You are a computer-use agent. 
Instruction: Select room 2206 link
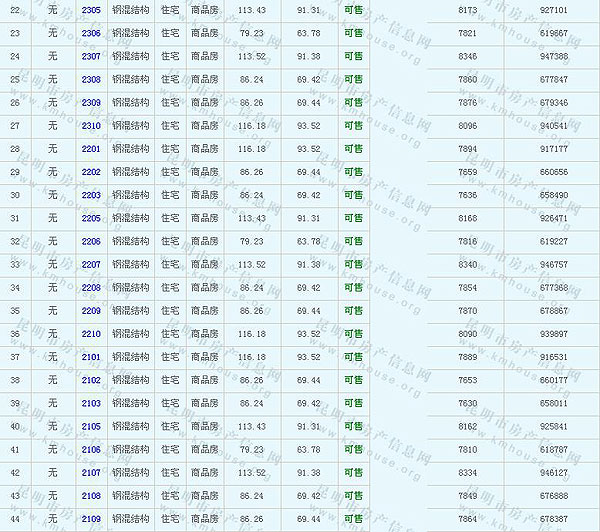click(x=91, y=241)
